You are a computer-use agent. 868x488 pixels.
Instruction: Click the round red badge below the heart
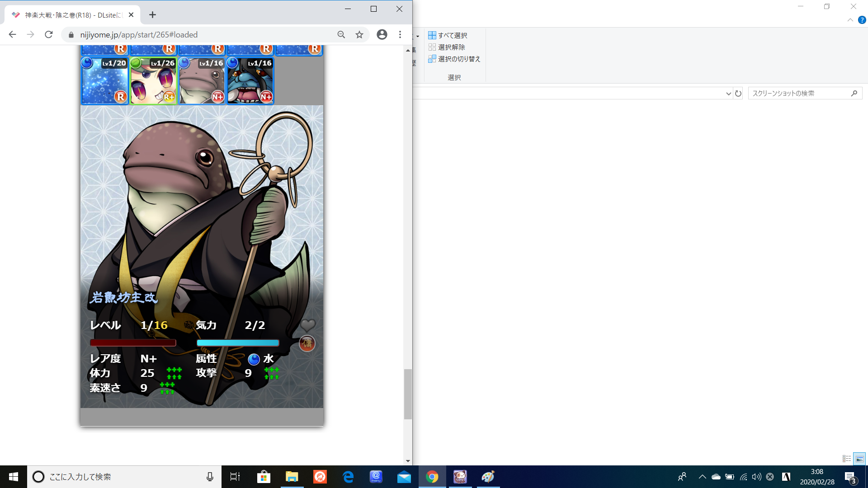pyautogui.click(x=307, y=343)
